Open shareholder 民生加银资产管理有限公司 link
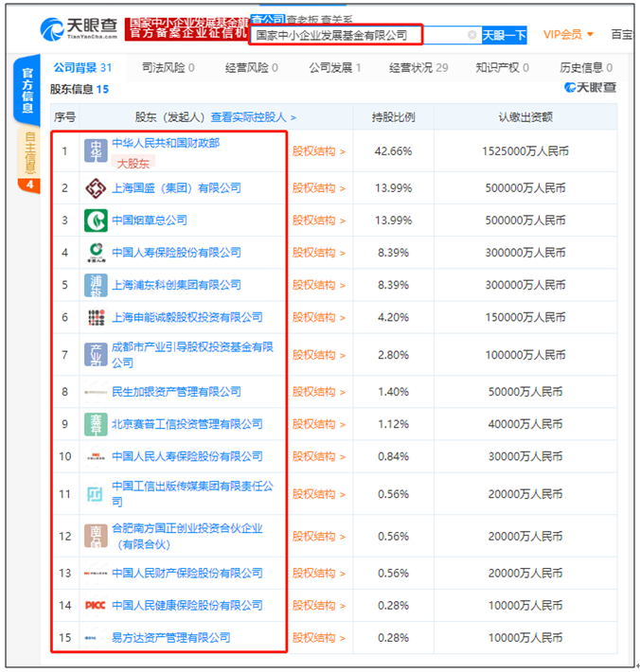 point(176,392)
